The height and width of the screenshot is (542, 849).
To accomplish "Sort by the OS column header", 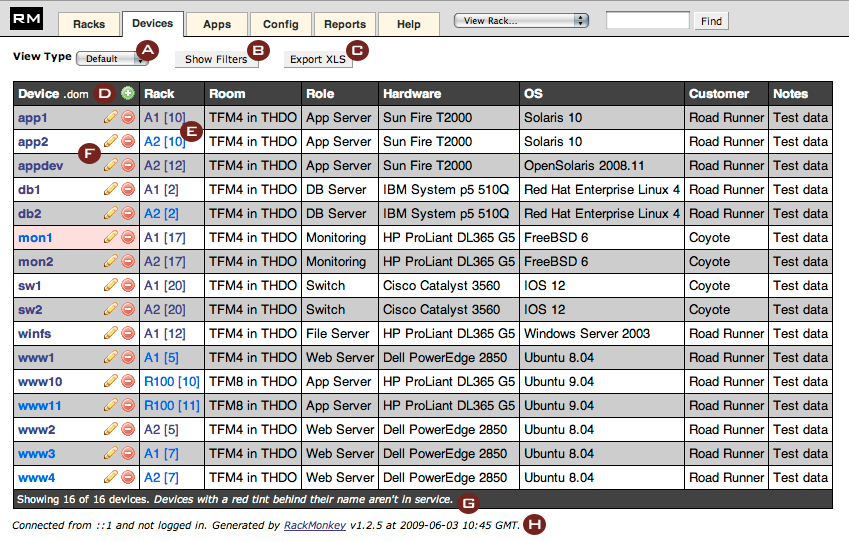I will point(533,94).
